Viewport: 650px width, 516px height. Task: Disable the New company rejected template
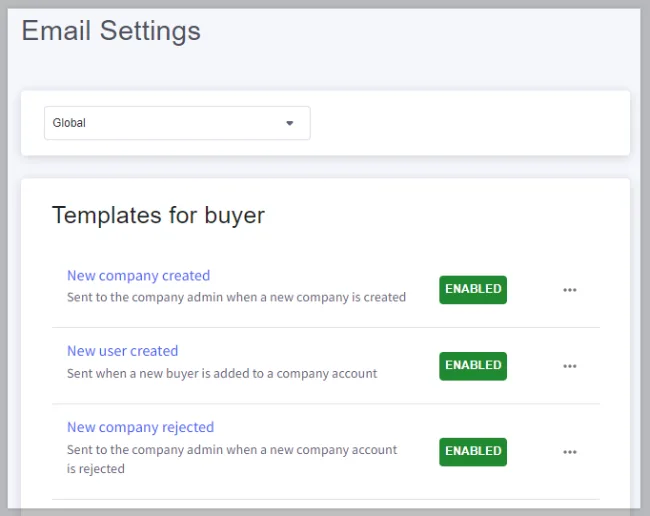click(x=473, y=452)
